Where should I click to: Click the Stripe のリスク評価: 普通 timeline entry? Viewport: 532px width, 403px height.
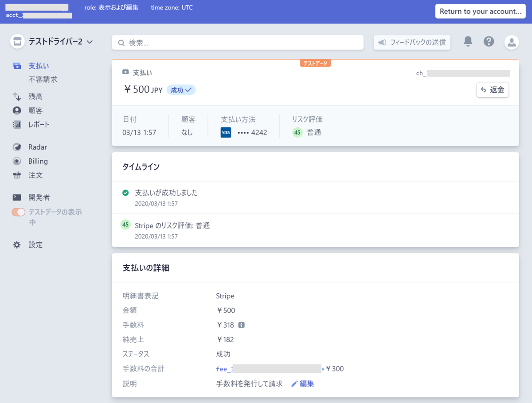coord(172,225)
